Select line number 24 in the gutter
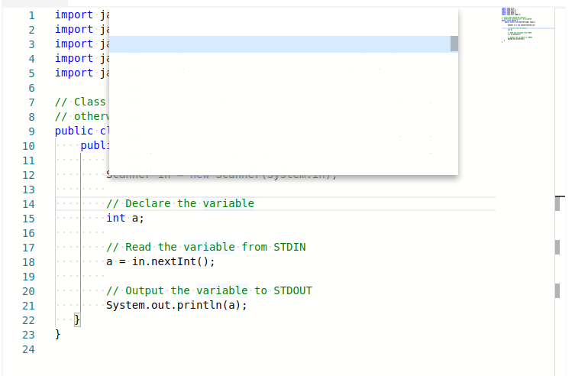Viewport: 588px width, 376px height. (28, 350)
